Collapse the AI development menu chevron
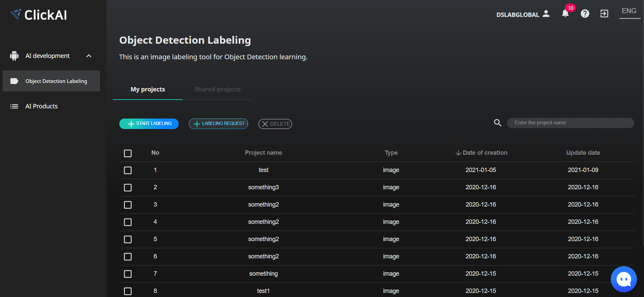 [x=89, y=56]
